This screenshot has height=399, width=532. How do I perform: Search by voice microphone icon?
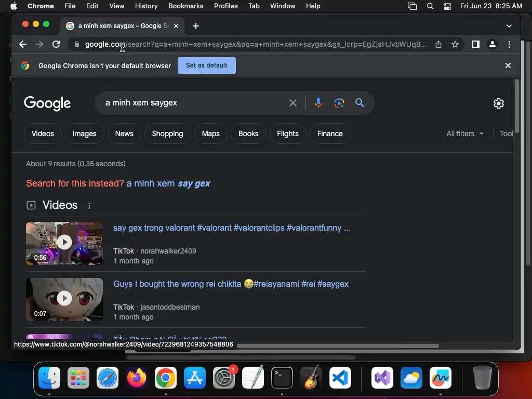pyautogui.click(x=318, y=103)
